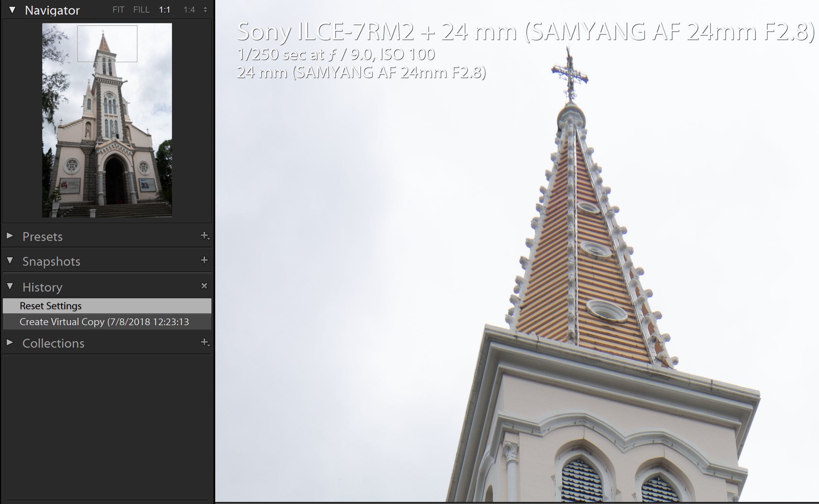Collapse the Snapshots panel triangle

[10, 261]
